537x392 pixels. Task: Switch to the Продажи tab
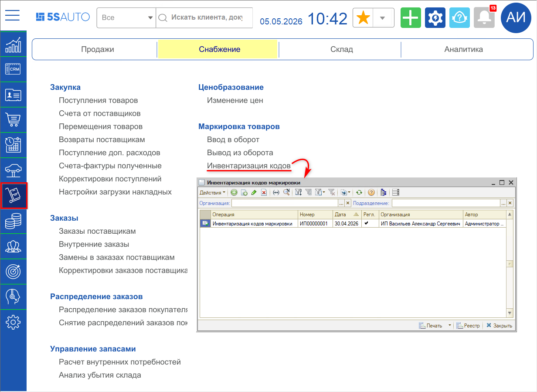coord(98,49)
